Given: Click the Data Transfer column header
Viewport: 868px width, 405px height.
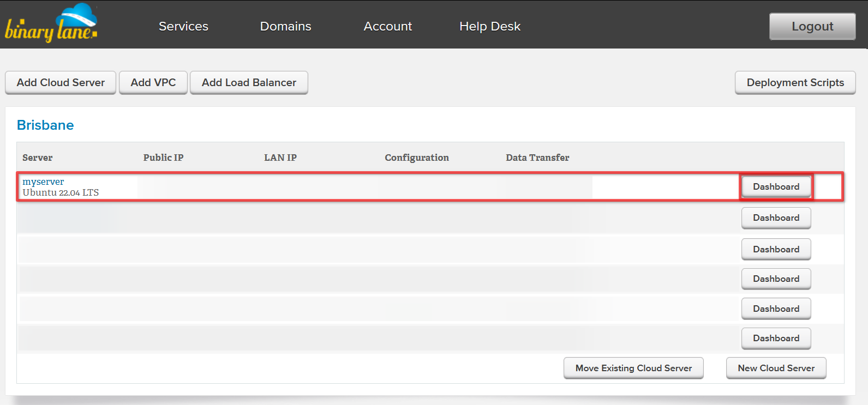Looking at the screenshot, I should [x=537, y=158].
